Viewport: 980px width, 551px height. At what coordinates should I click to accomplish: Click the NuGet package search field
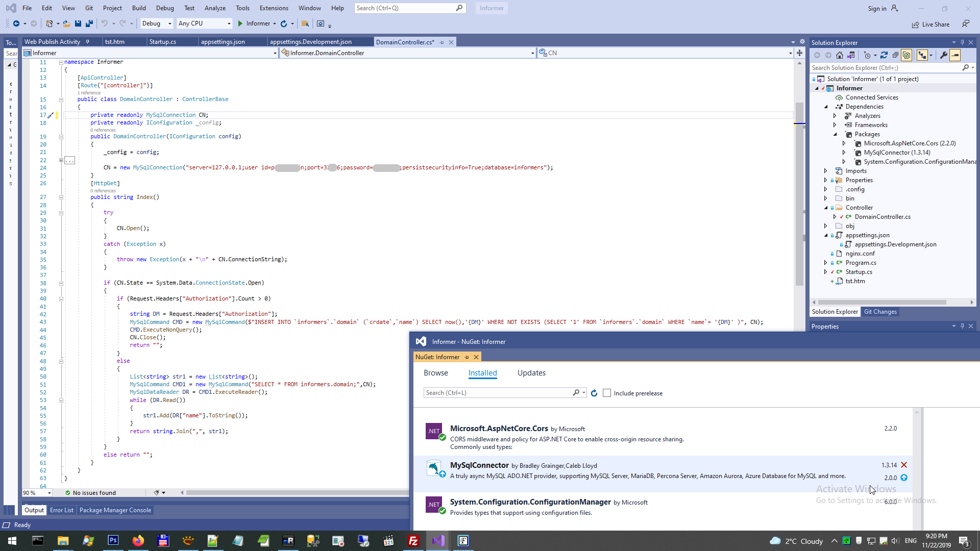tap(498, 393)
